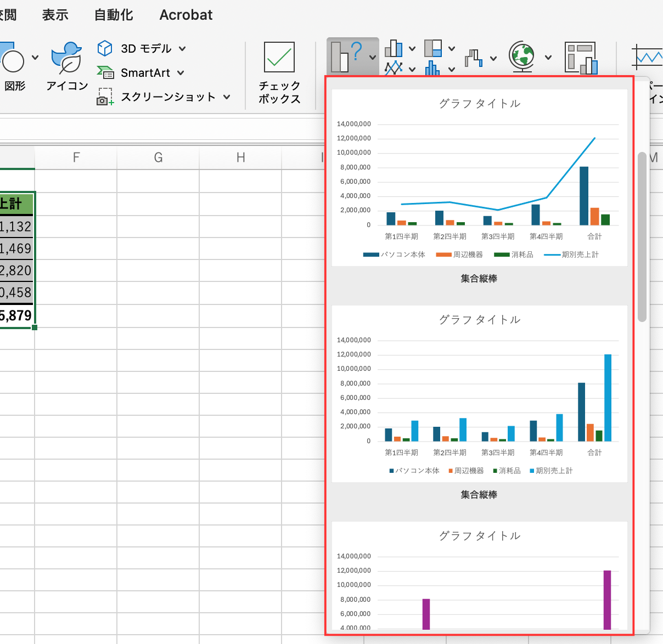Switch to the 自動化 tab
The image size is (663, 644).
coord(114,15)
